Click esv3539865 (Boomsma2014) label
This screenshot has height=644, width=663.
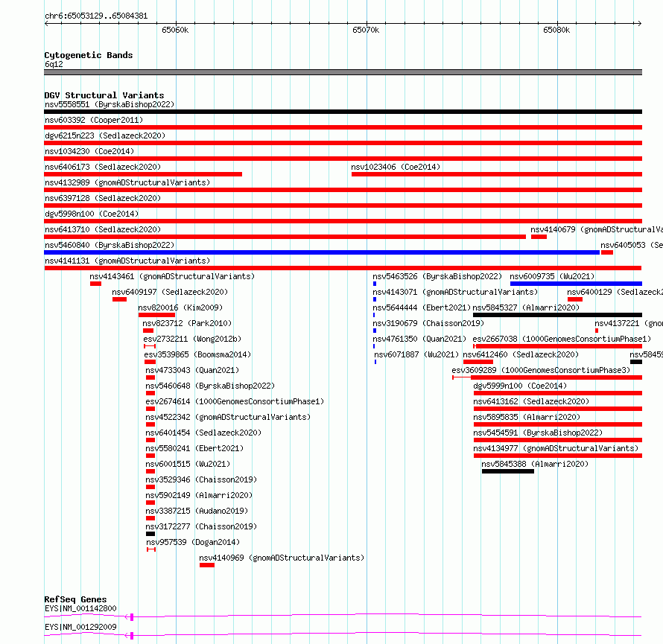(x=197, y=354)
